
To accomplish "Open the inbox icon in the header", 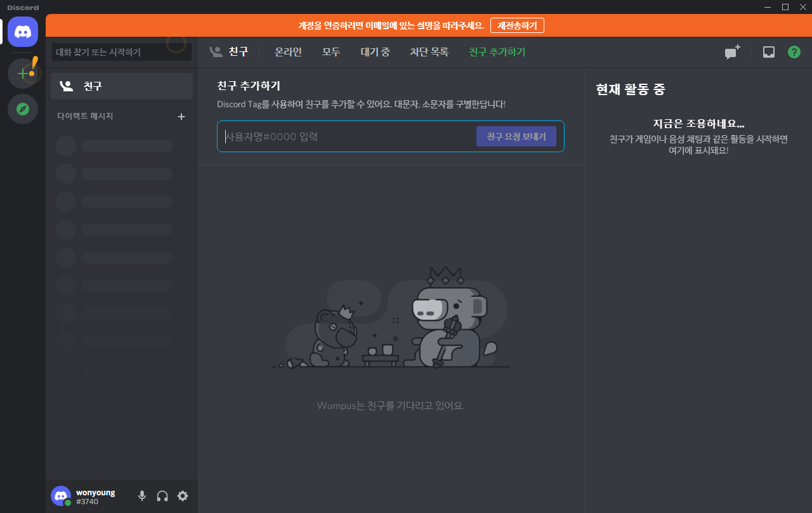I will pyautogui.click(x=769, y=52).
